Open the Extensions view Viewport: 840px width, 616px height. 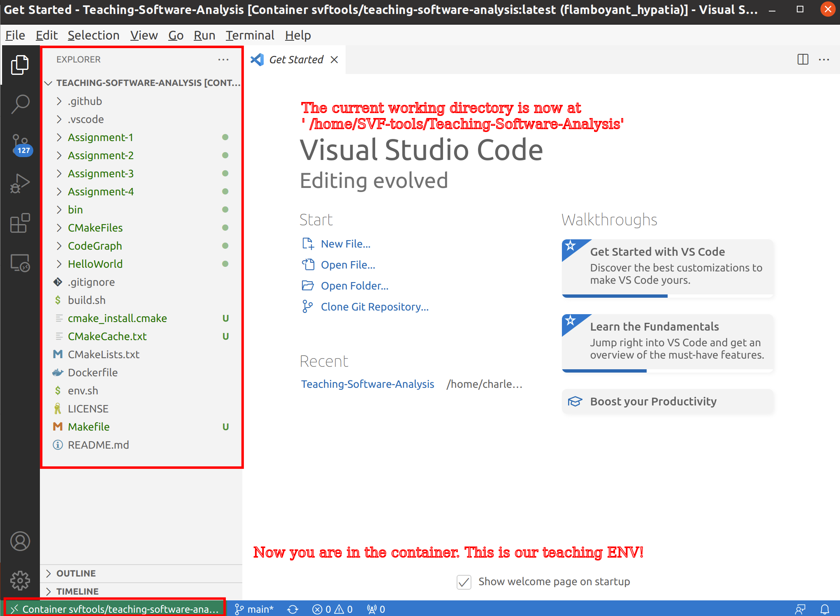(x=20, y=223)
